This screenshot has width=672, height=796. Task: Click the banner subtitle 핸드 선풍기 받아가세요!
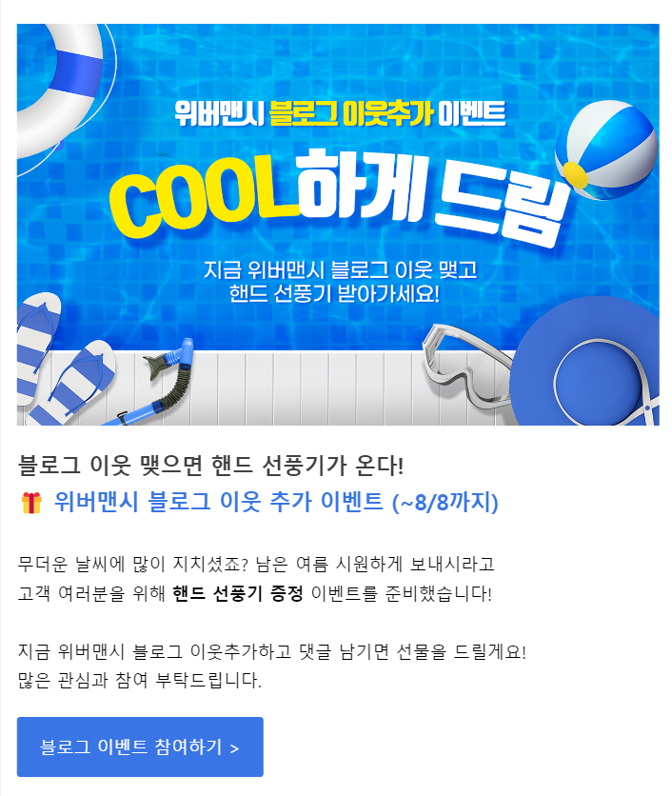(x=334, y=293)
